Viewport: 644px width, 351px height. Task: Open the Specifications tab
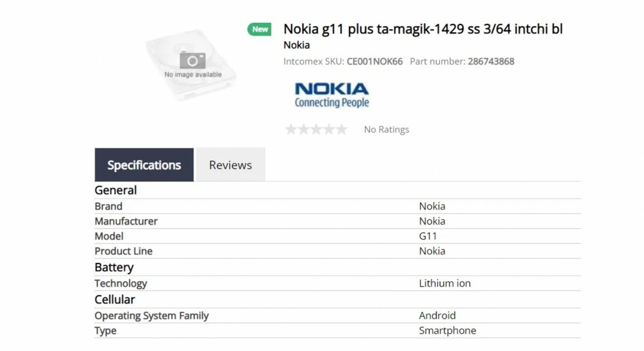pyautogui.click(x=144, y=165)
